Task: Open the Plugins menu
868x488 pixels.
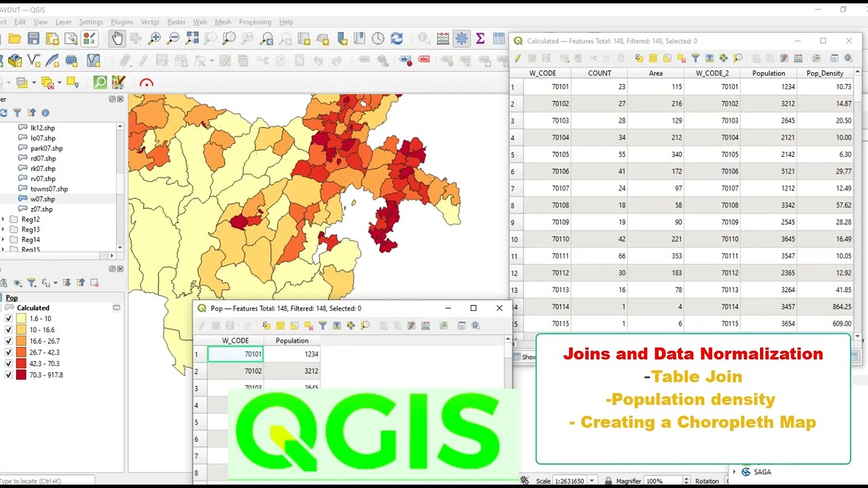Action: pos(121,22)
